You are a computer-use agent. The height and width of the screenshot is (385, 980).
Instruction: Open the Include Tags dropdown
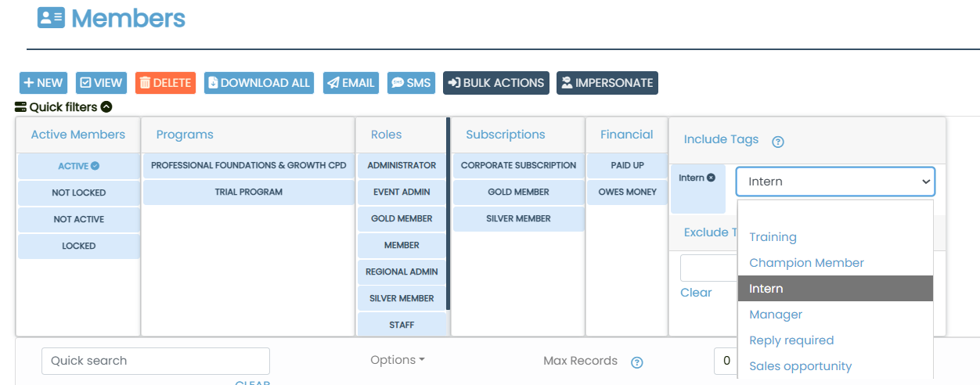coord(835,182)
